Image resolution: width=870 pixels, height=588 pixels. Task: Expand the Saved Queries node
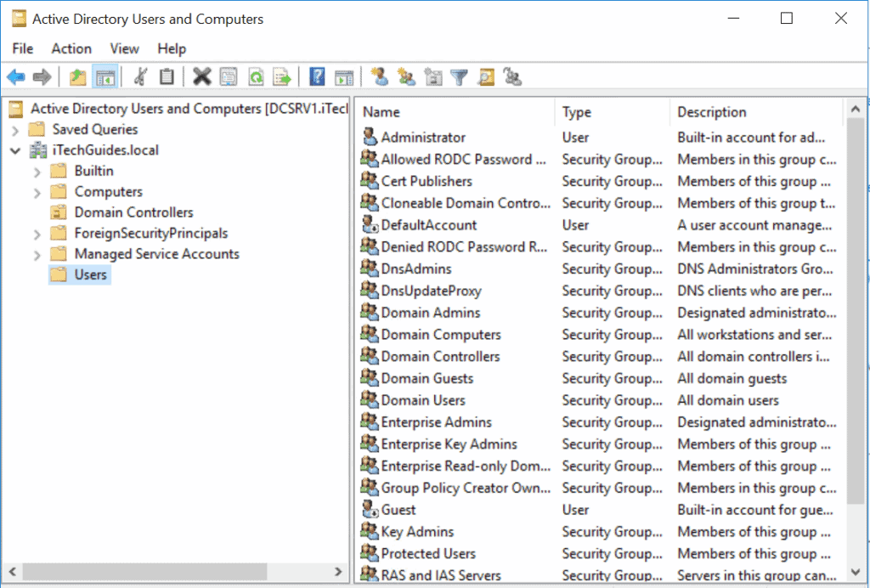[x=15, y=130]
